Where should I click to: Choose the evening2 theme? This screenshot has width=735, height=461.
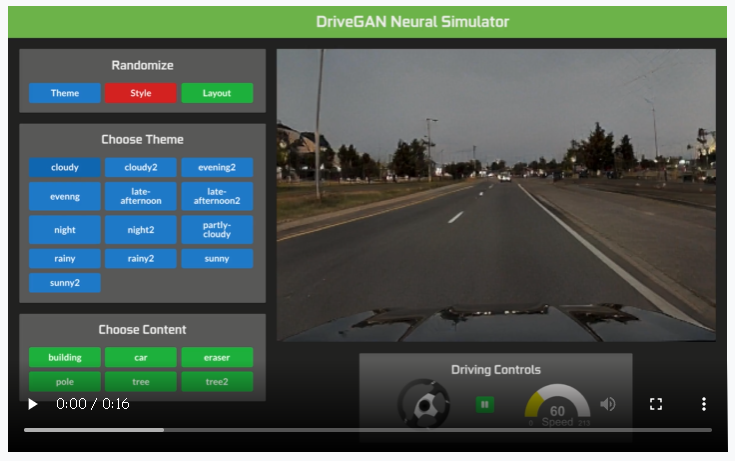click(x=217, y=167)
